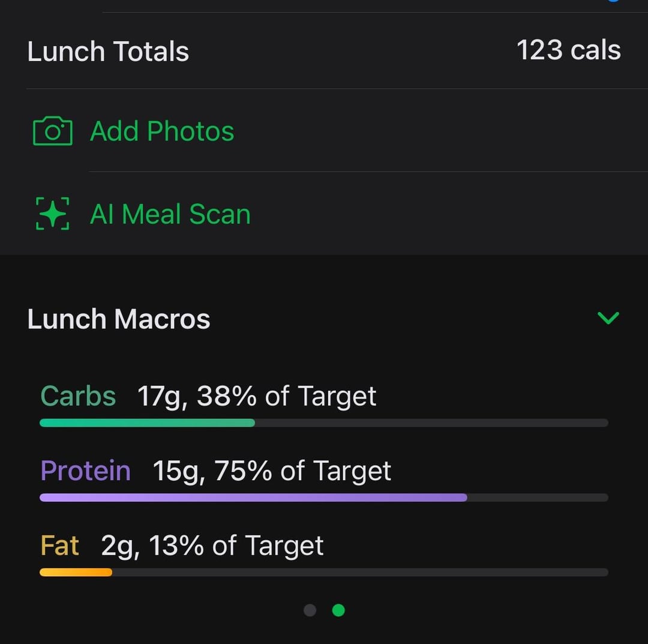Collapse the Lunch Macros section chevron
This screenshot has height=644, width=648.
tap(608, 318)
